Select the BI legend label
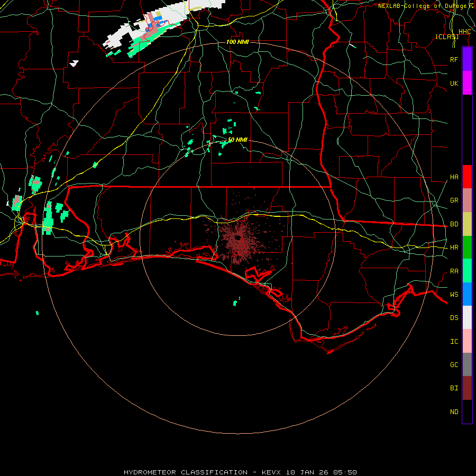This screenshot has width=476, height=476. click(454, 388)
